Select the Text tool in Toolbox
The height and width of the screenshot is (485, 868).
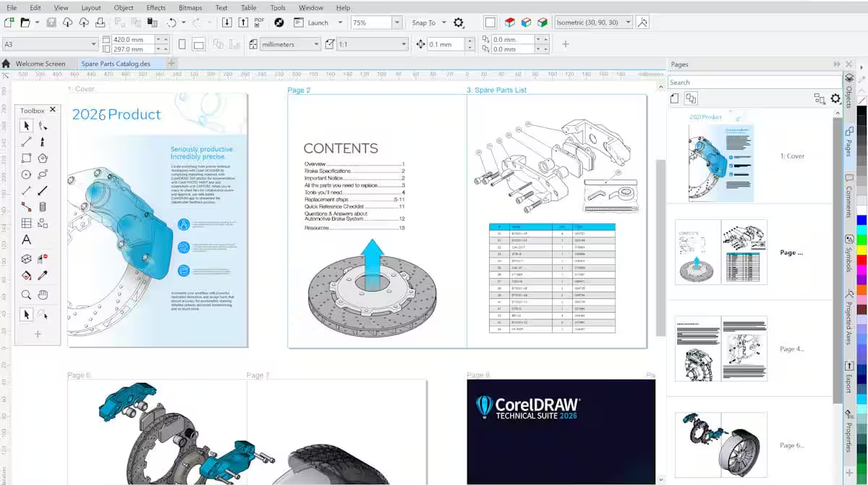coord(26,240)
